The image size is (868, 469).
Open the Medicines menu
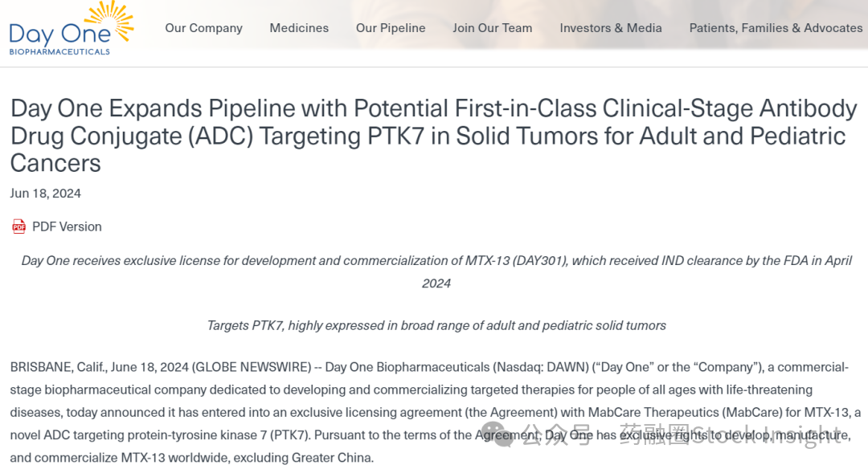(299, 27)
